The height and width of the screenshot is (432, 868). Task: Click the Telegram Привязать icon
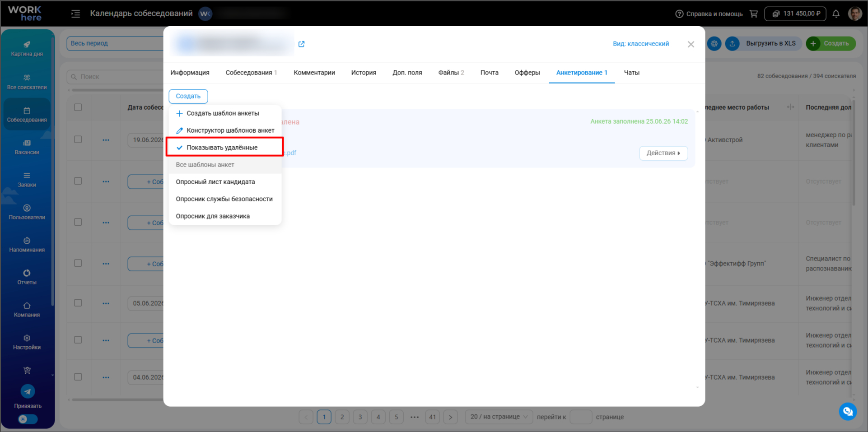(x=28, y=391)
